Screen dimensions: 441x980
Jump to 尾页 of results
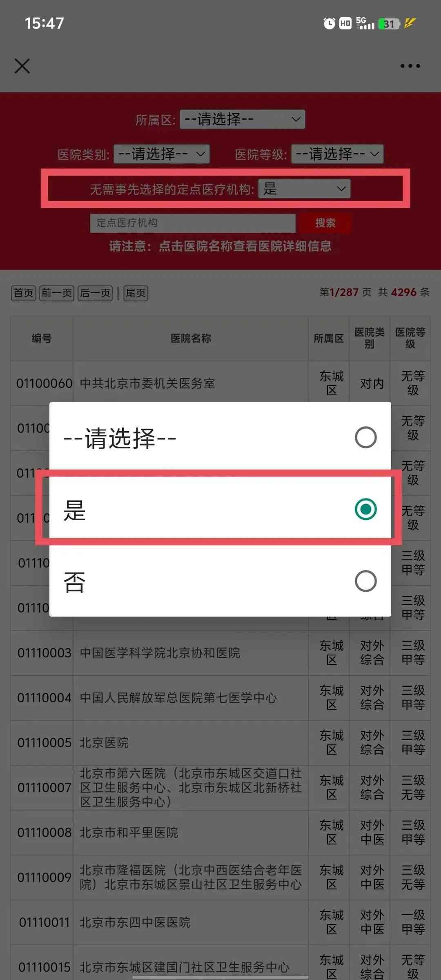coord(136,293)
